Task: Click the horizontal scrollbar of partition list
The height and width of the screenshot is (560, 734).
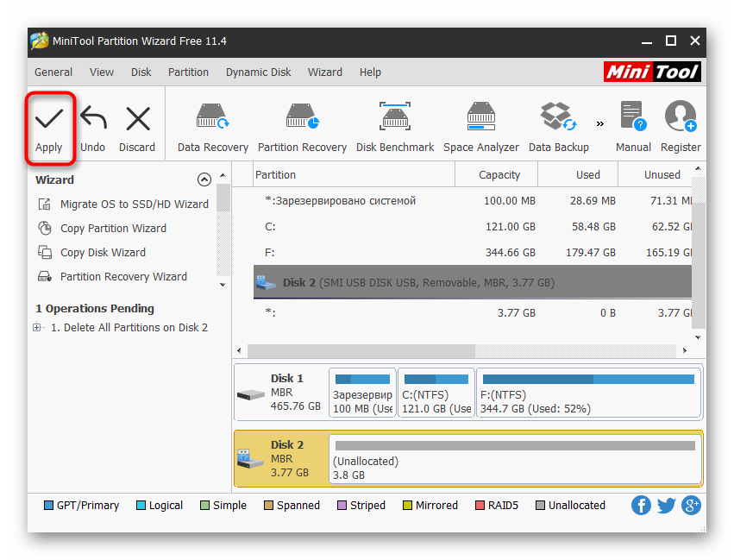Action: click(x=361, y=351)
